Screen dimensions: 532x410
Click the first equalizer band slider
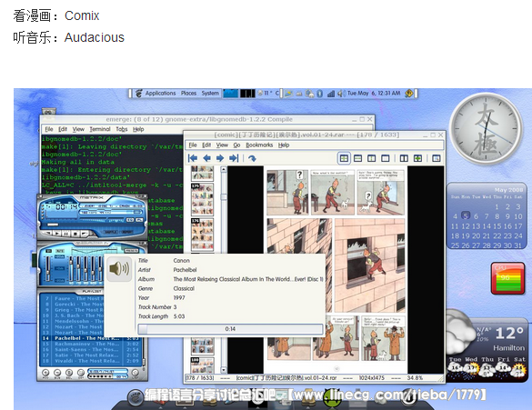click(71, 268)
